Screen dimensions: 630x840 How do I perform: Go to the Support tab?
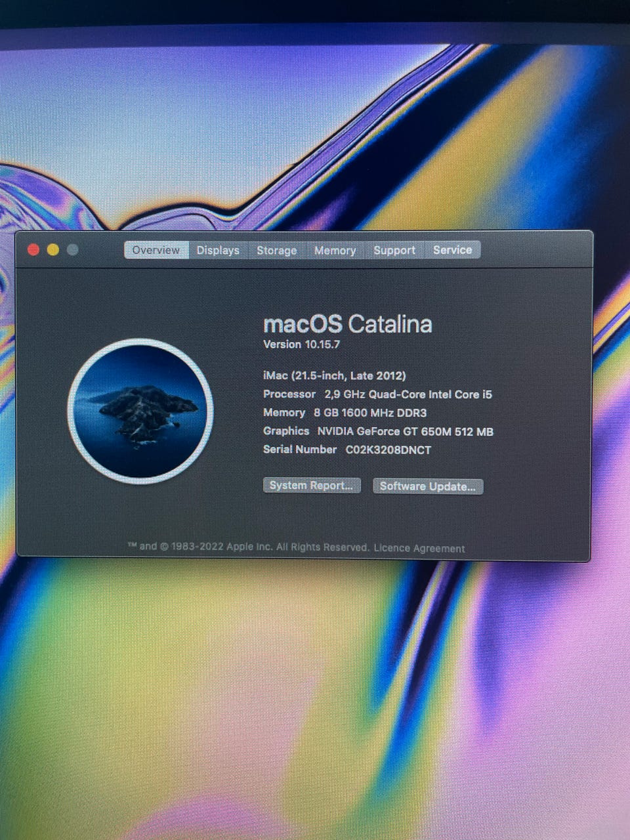click(394, 250)
